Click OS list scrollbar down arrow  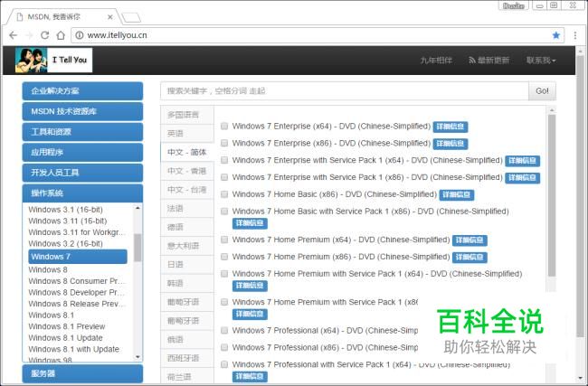click(x=138, y=357)
